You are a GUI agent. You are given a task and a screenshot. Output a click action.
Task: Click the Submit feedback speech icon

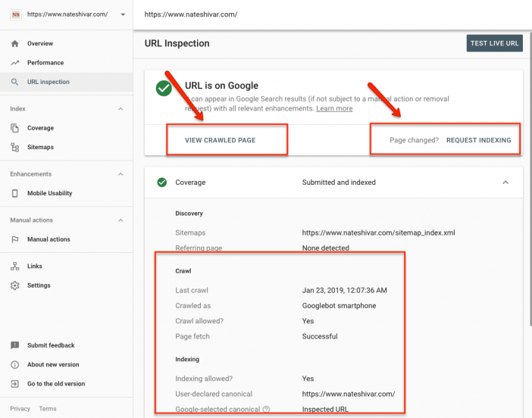point(15,345)
